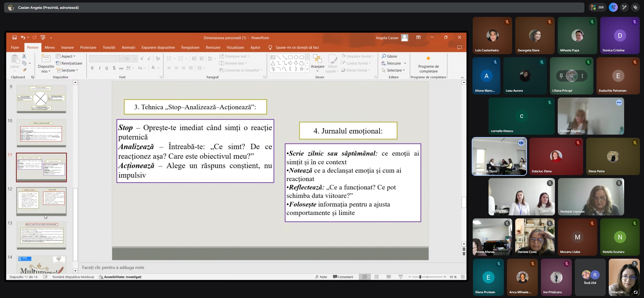Switch to the Tranziții tab
This screenshot has width=644, height=298.
109,47
